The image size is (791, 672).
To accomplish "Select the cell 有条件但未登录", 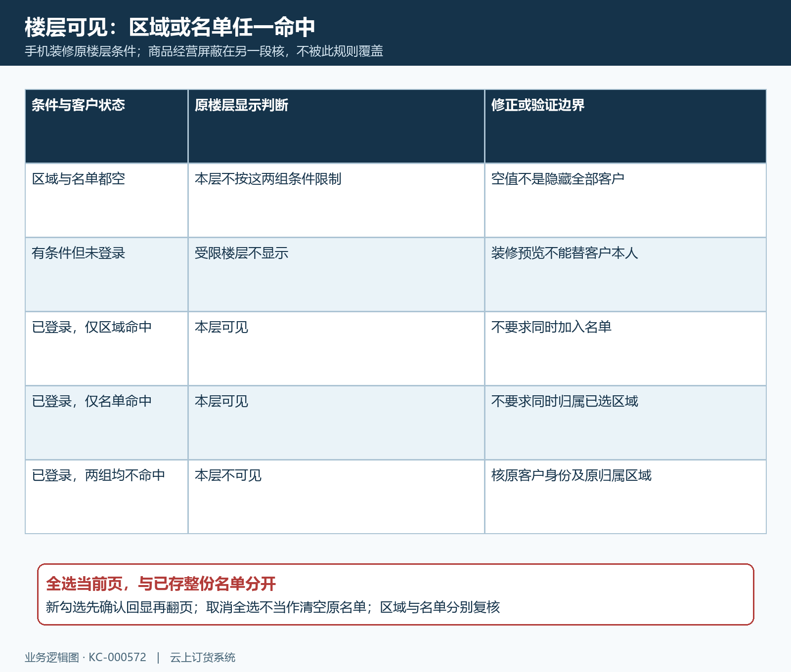I will coord(106,275).
